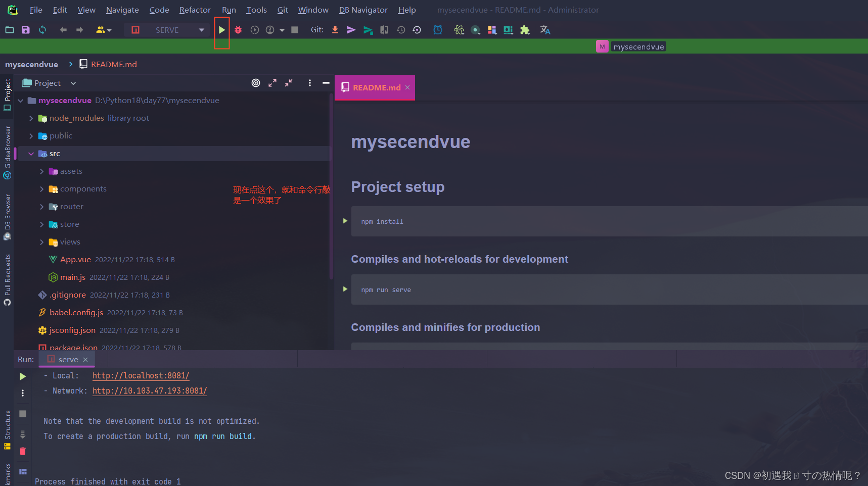
Task: Collapse the mysecendvue root folder
Action: tap(21, 101)
